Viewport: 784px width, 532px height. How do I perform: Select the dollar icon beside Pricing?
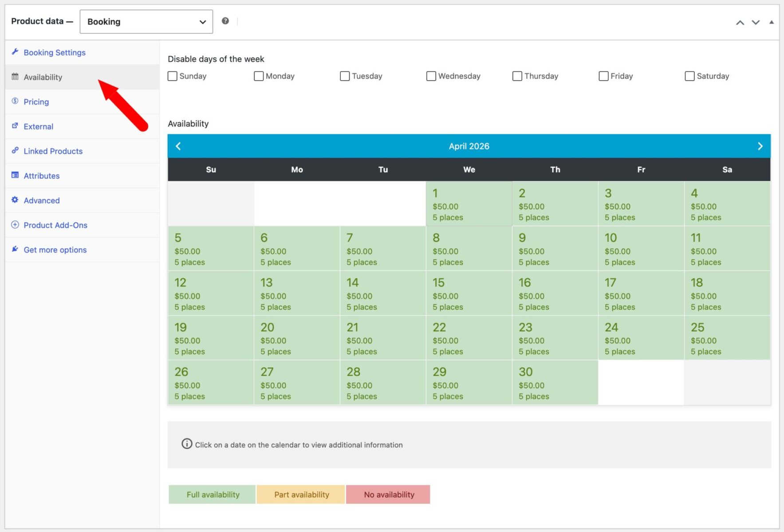(x=15, y=102)
